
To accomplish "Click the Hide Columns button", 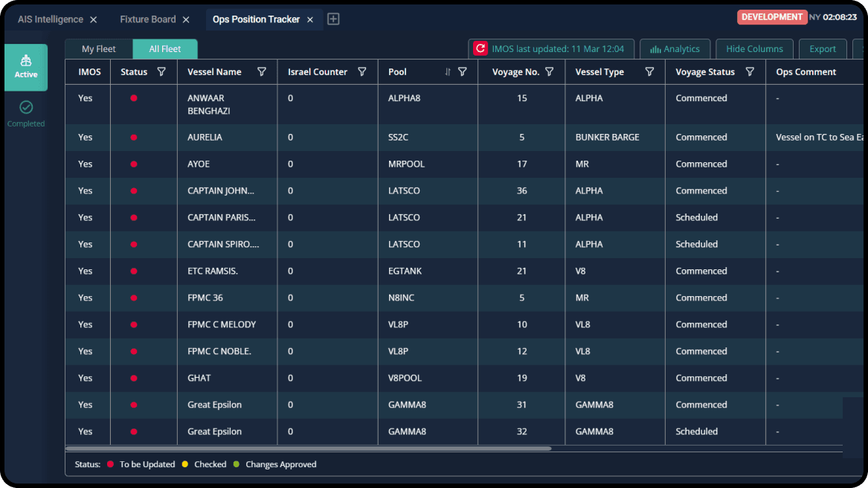I will (754, 49).
